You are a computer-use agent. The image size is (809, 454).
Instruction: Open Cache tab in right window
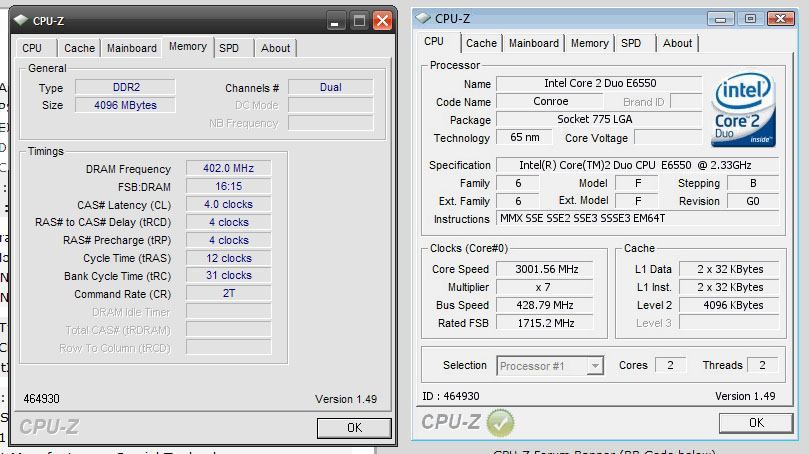[x=481, y=43]
